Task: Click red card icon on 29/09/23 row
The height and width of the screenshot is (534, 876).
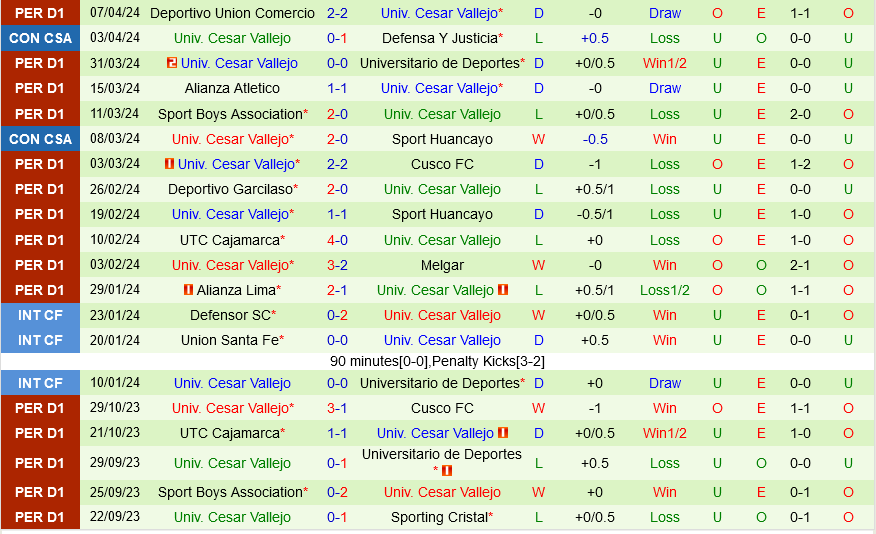Action: tap(447, 471)
